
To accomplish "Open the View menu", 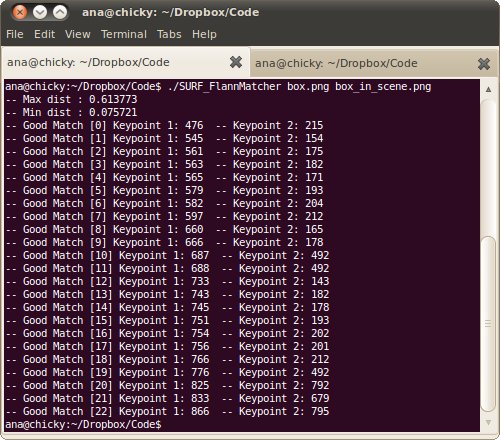I will click(78, 34).
